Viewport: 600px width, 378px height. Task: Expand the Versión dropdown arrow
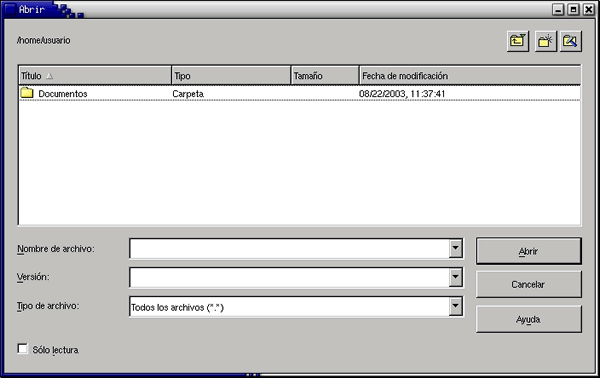click(455, 277)
